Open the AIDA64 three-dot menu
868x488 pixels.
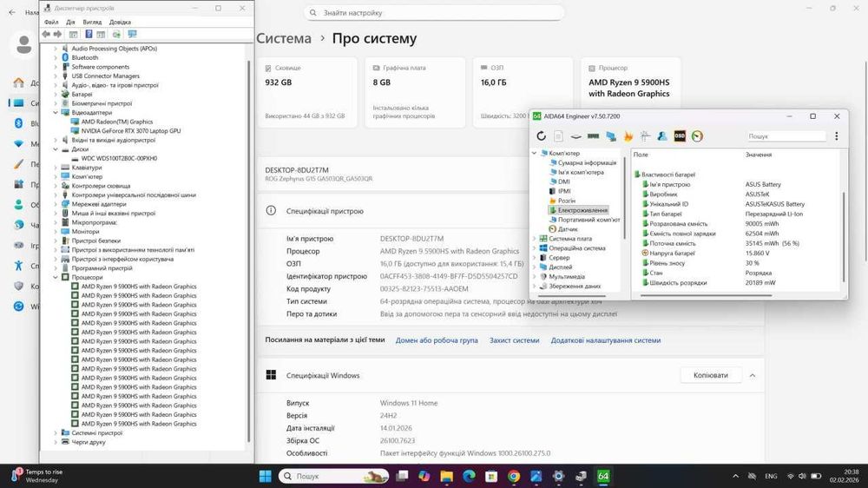click(x=837, y=135)
